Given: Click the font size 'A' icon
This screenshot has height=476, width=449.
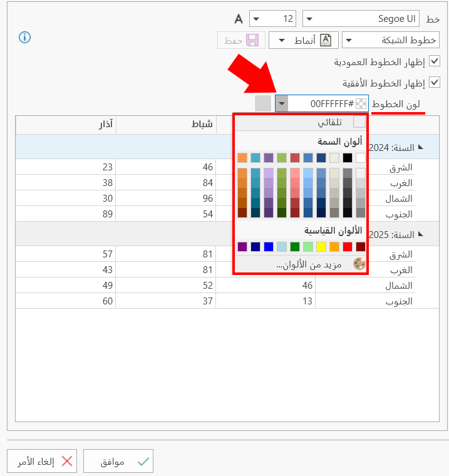Looking at the screenshot, I should [239, 19].
